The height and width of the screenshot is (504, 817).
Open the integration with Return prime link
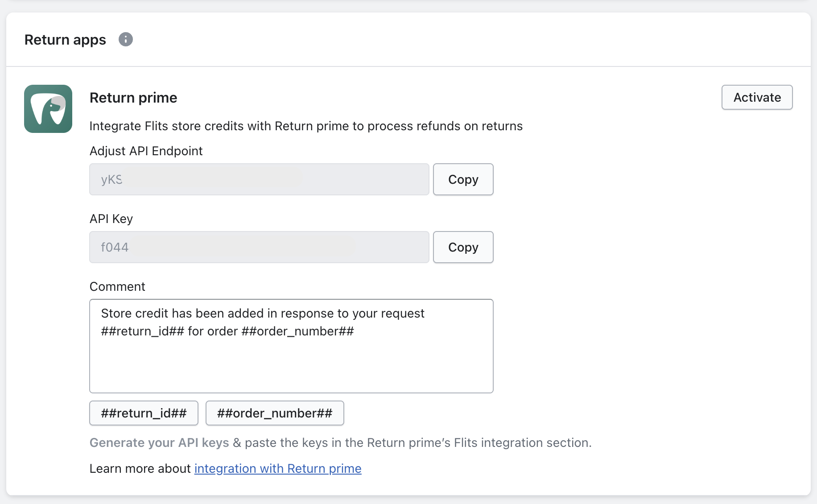(278, 468)
